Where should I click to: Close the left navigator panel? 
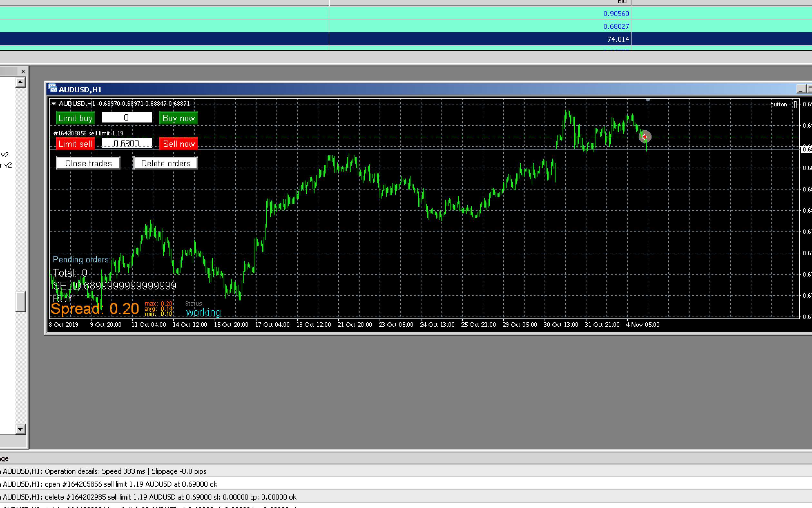click(23, 72)
